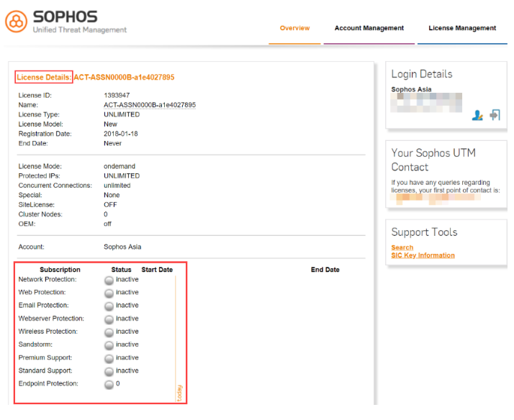
Task: Click the License Type value UNLIMITED
Action: pyautogui.click(x=122, y=114)
